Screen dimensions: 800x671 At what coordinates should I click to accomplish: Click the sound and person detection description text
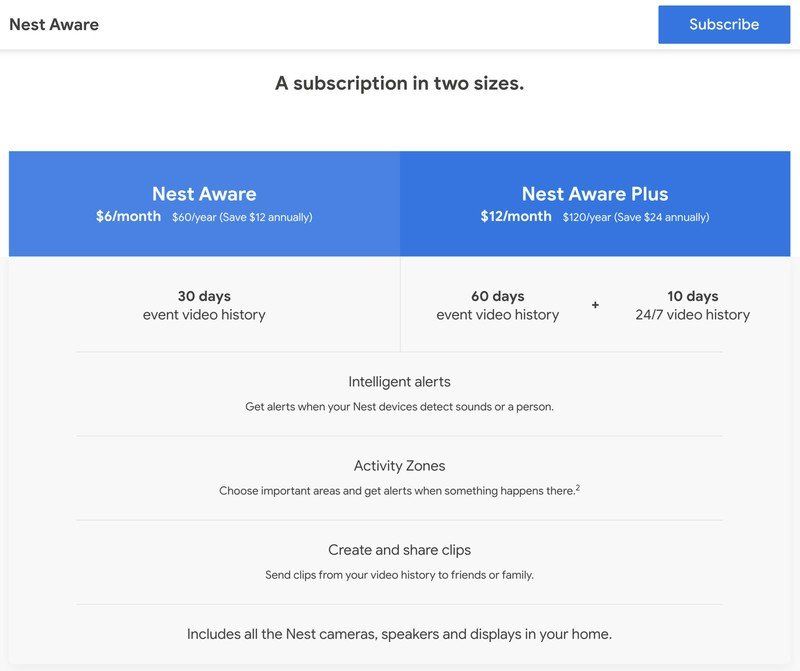click(x=401, y=407)
